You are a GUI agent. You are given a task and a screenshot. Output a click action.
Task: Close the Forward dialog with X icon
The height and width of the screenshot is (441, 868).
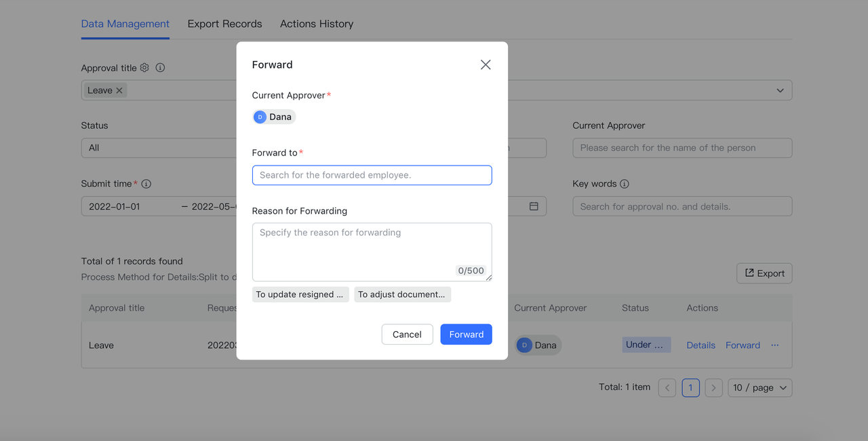486,64
